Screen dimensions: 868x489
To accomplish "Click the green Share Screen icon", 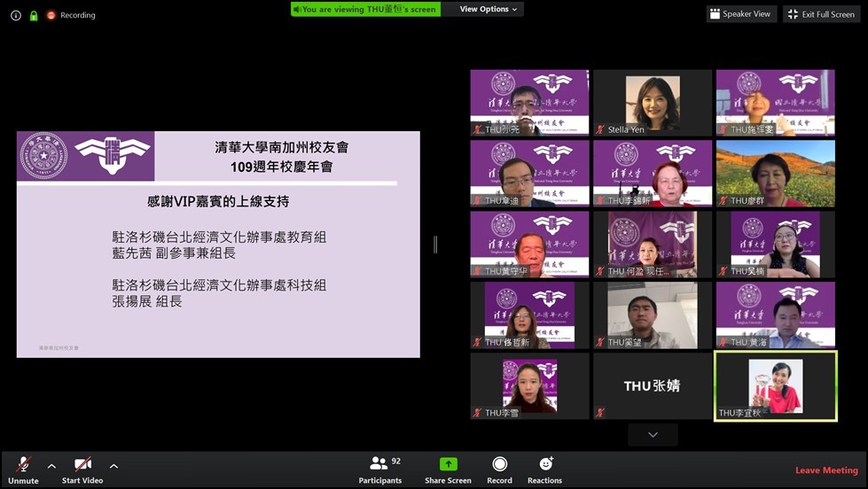I will tap(448, 464).
